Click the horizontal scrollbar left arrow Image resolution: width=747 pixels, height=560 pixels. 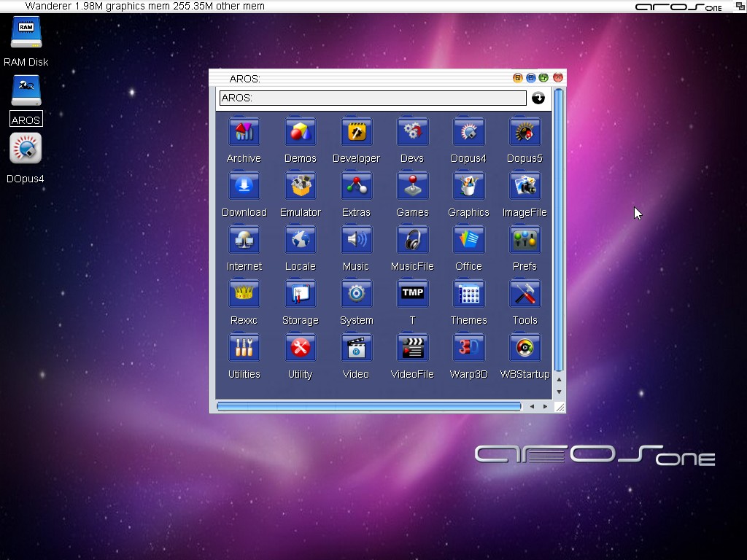pos(532,406)
